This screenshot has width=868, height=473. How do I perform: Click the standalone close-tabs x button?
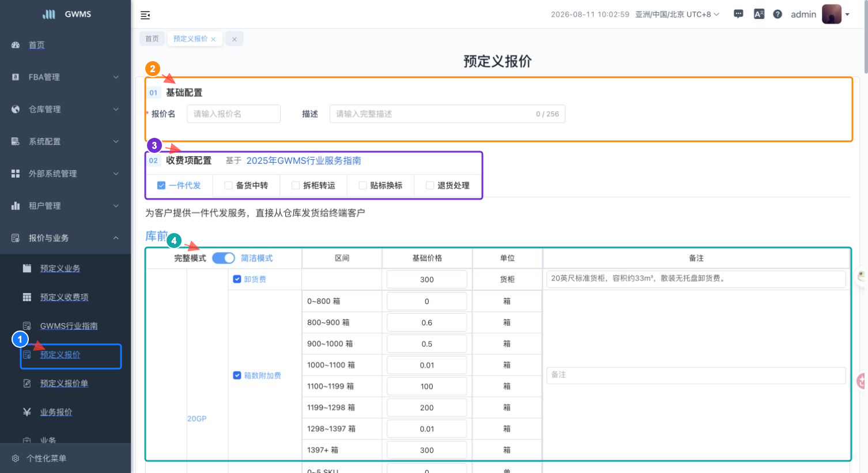click(234, 39)
